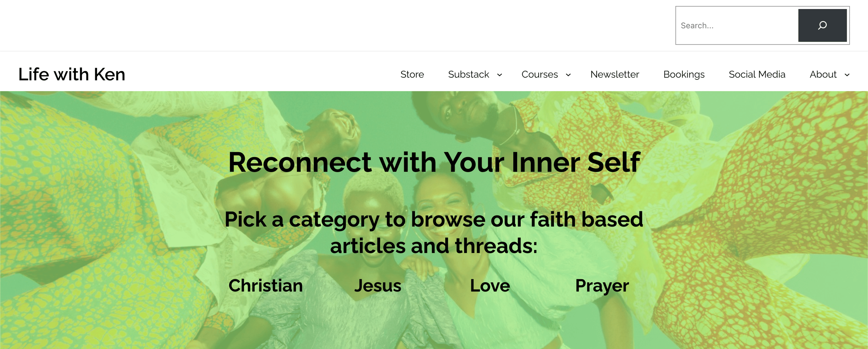
Task: Focus the Search text field
Action: (737, 25)
